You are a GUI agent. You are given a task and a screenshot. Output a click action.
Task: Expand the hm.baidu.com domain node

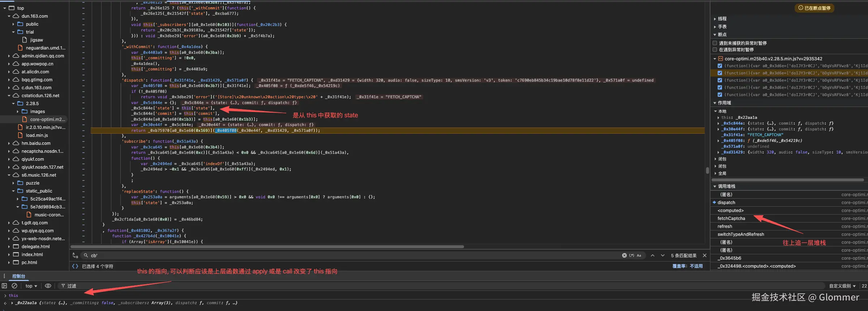point(9,143)
